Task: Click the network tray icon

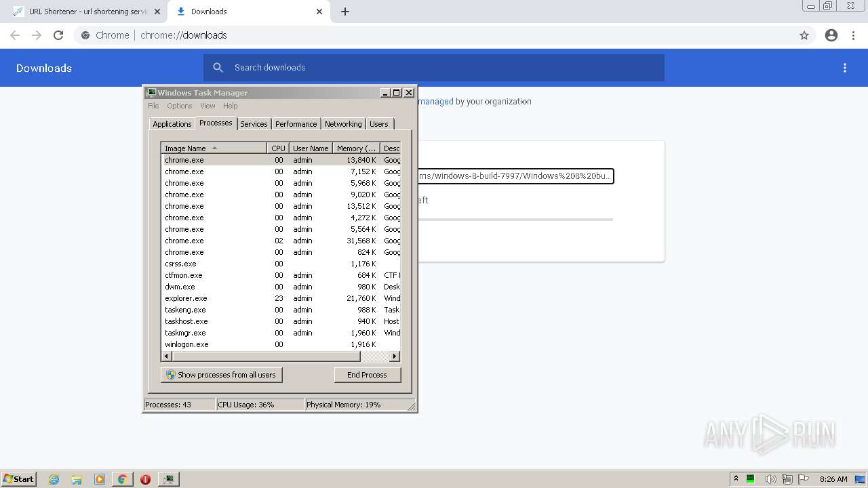Action: click(787, 479)
